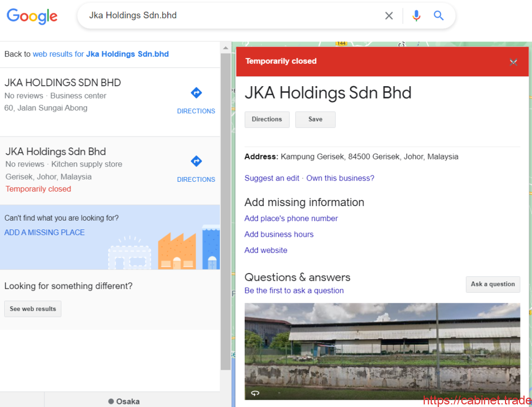Screen dimensions: 532x407
Task: Click the Directions button
Action: tap(267, 119)
